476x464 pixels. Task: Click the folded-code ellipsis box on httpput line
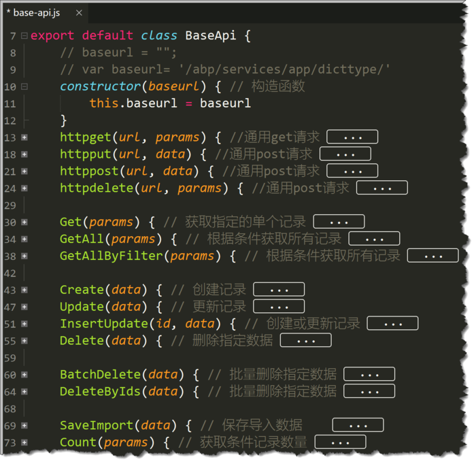click(x=345, y=154)
